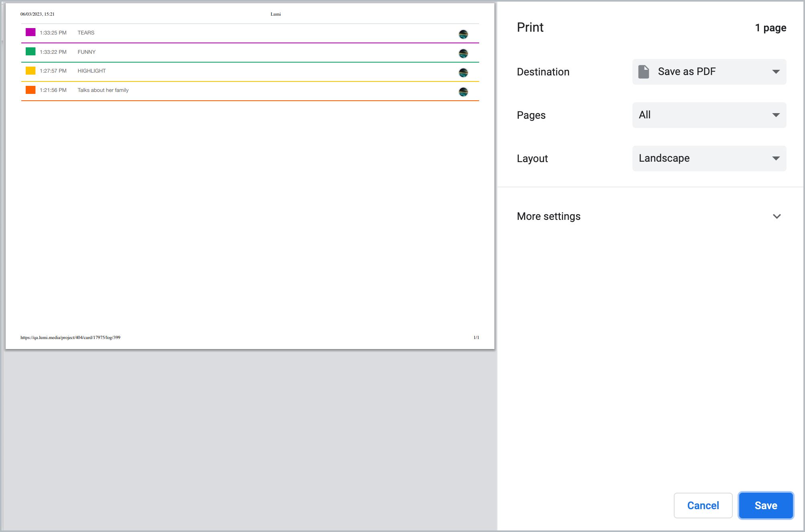805x532 pixels.
Task: Click the green FUNNY color swatch
Action: (x=30, y=51)
